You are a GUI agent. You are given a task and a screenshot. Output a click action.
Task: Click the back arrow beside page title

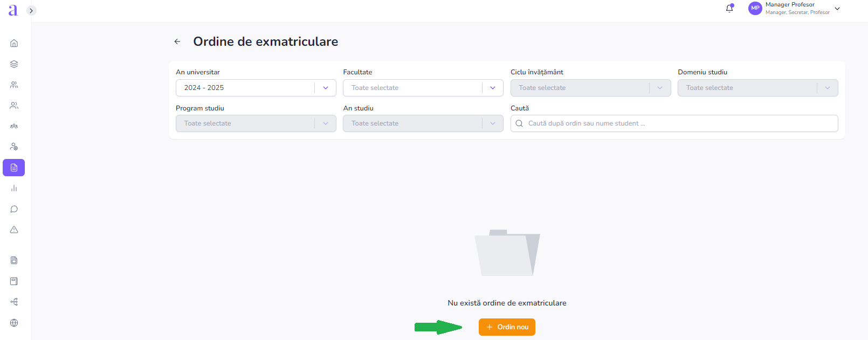pyautogui.click(x=177, y=41)
